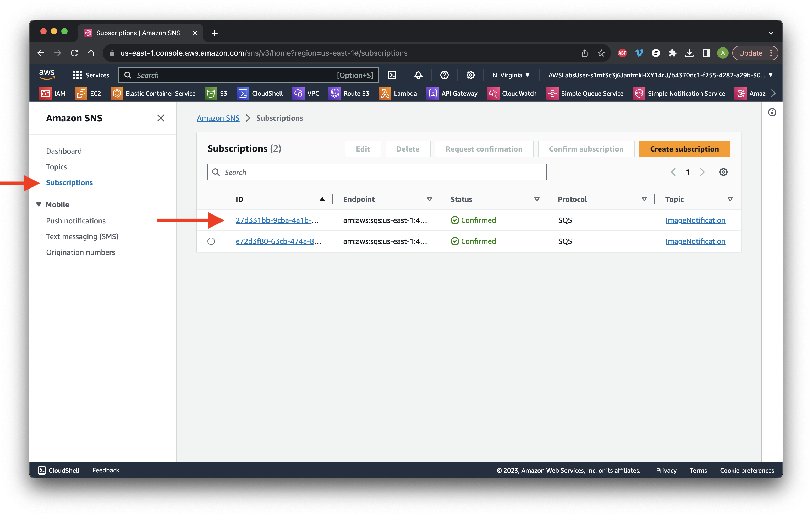Open Dashboard in SNS sidebar

tap(64, 151)
